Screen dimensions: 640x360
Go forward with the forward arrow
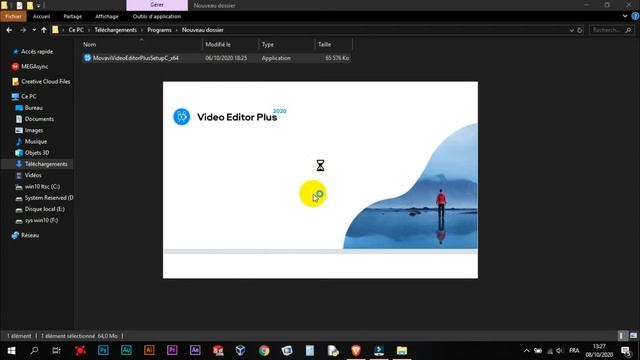click(23, 30)
